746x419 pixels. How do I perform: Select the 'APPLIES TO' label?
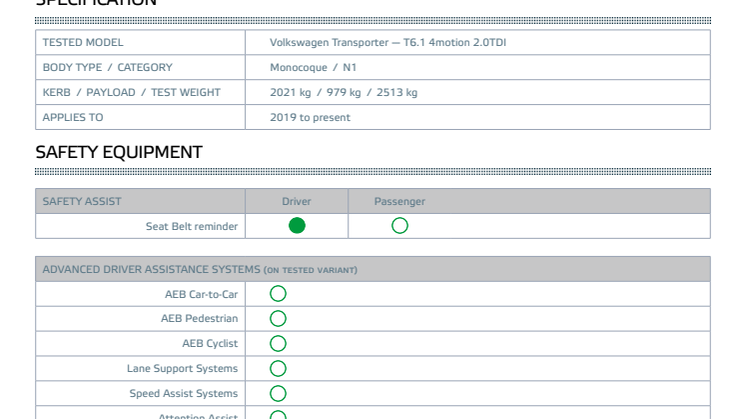[x=73, y=117]
